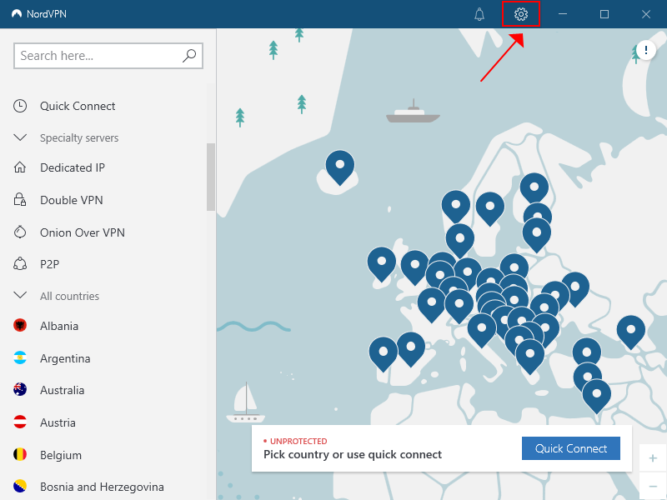The width and height of the screenshot is (667, 500).
Task: Open notifications bell icon
Action: [x=479, y=14]
